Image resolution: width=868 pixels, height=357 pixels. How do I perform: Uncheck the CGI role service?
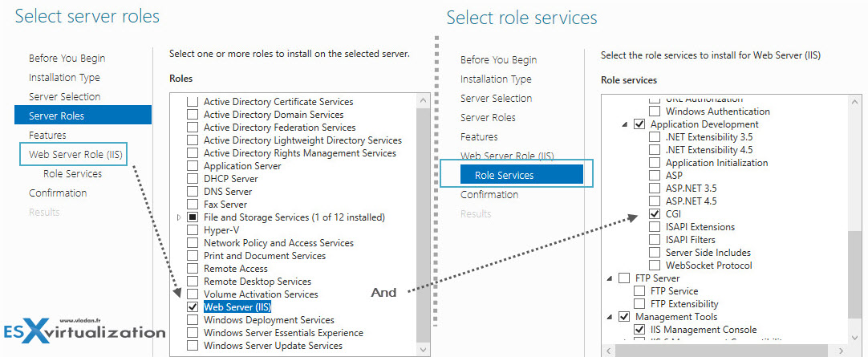655,213
